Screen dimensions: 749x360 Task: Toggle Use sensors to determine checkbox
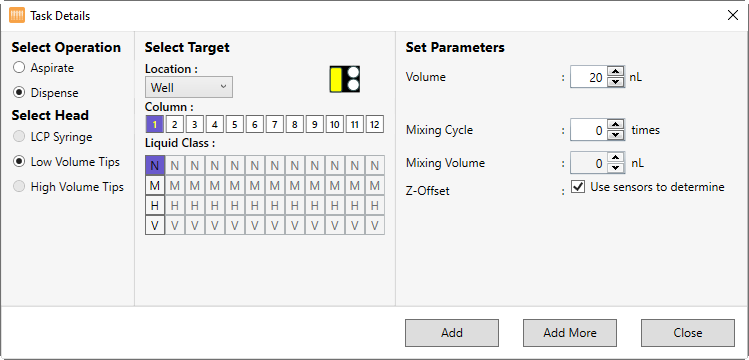click(x=578, y=187)
